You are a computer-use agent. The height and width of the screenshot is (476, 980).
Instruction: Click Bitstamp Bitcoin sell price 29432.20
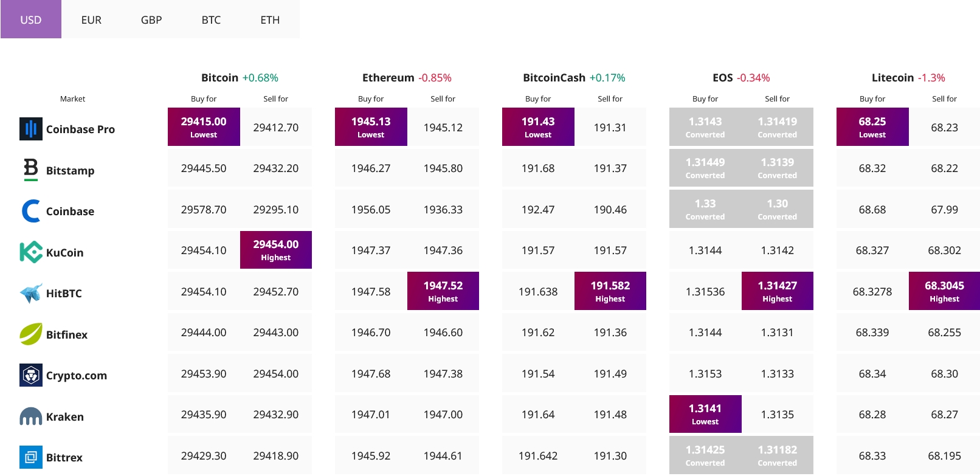click(276, 168)
